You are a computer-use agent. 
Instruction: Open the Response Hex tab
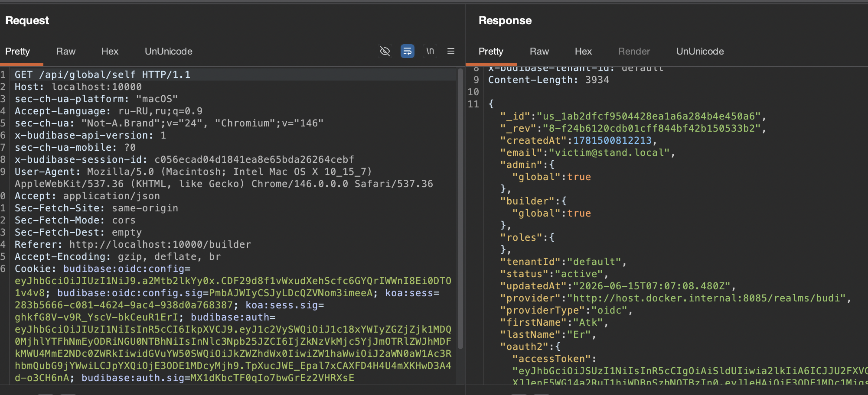coord(583,51)
